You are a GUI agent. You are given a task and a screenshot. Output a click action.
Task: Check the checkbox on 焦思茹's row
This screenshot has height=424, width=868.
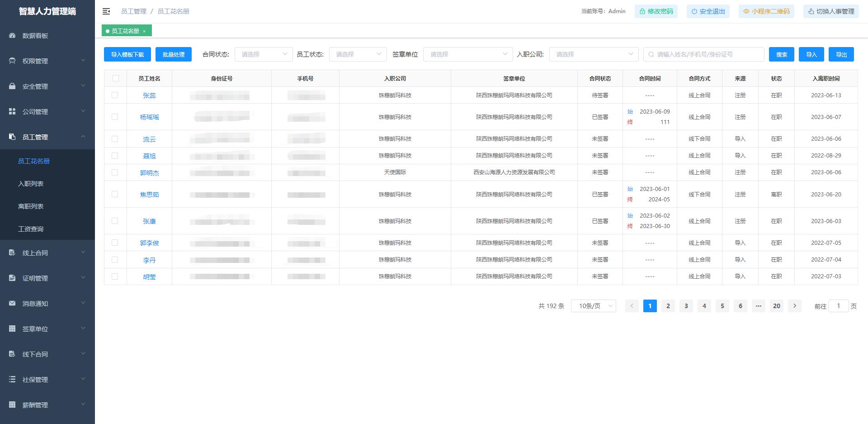(115, 194)
